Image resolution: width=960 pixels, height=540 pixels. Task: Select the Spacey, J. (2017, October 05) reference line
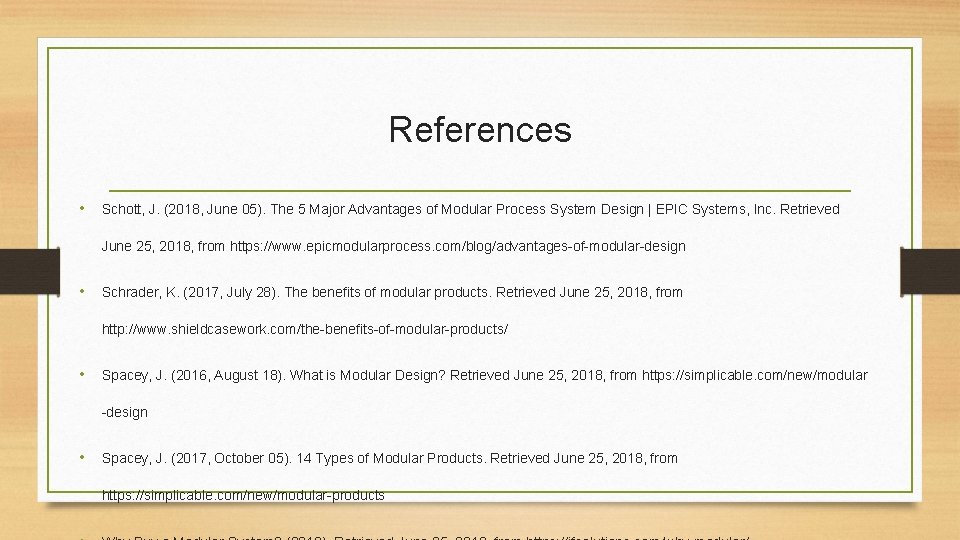[389, 458]
